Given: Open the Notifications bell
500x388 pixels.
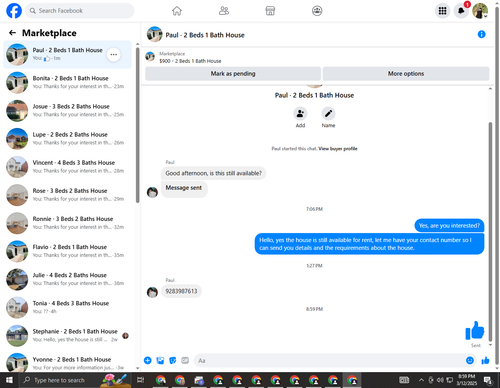Looking at the screenshot, I should point(461,11).
